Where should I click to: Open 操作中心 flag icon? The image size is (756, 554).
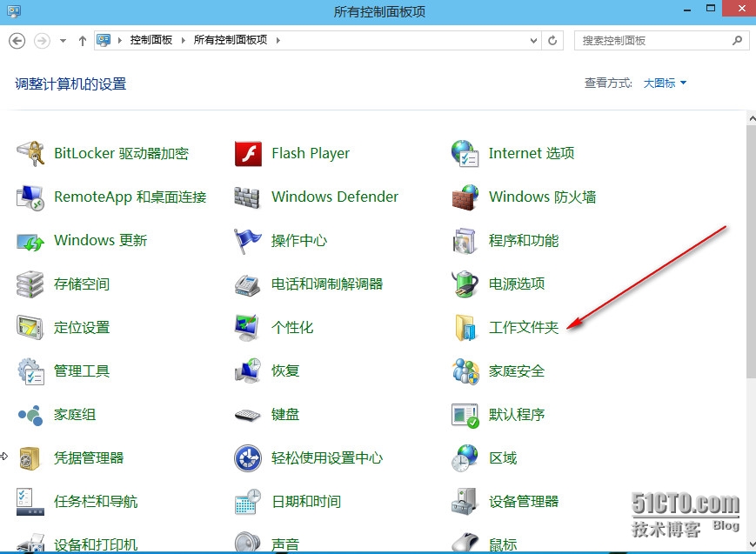(x=248, y=241)
